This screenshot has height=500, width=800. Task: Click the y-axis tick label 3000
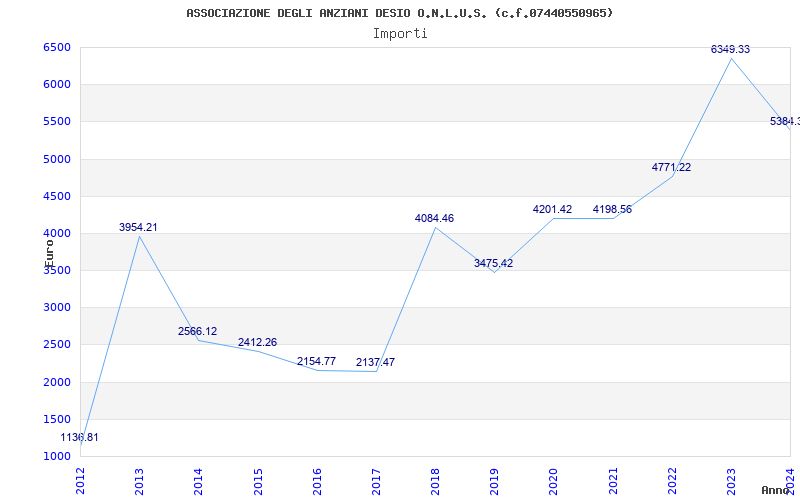(57, 308)
